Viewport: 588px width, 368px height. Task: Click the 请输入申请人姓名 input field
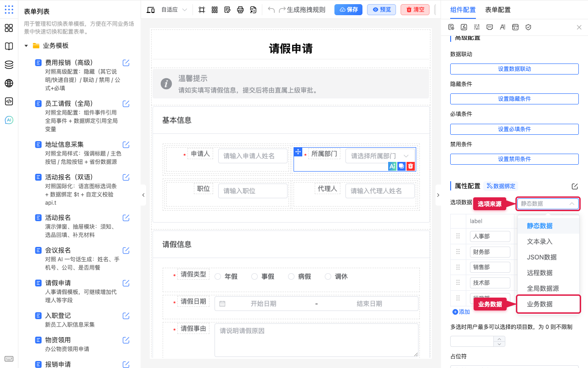point(253,156)
